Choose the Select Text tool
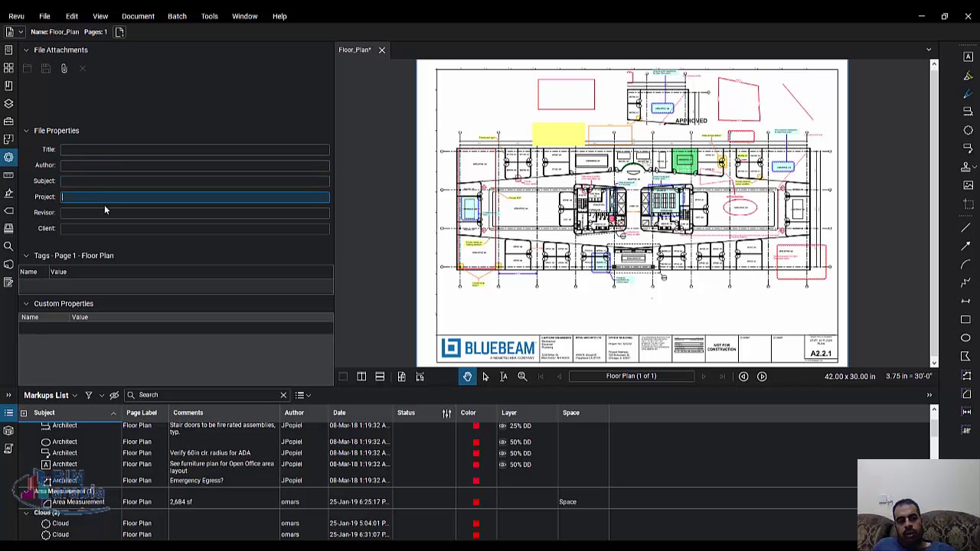This screenshot has width=980, height=551. coord(504,377)
